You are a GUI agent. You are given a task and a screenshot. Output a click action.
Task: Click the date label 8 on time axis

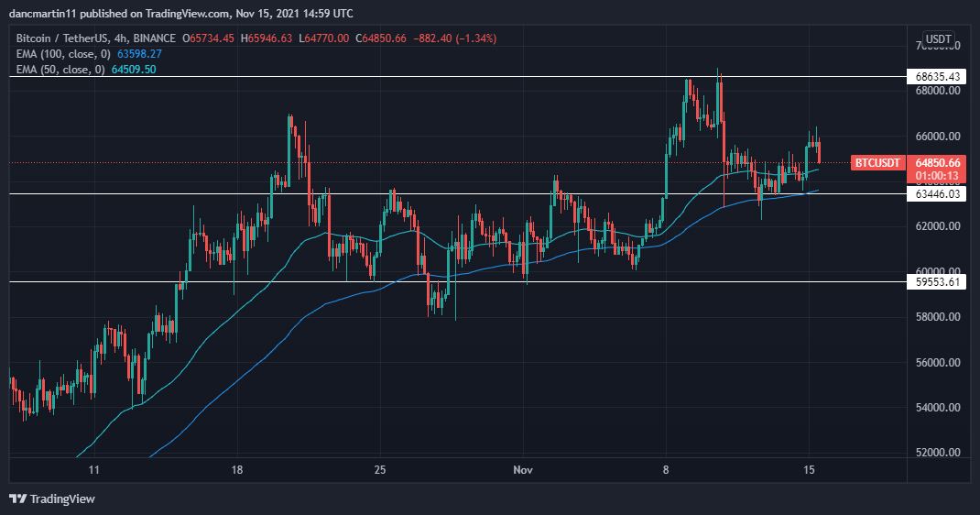[x=666, y=469]
